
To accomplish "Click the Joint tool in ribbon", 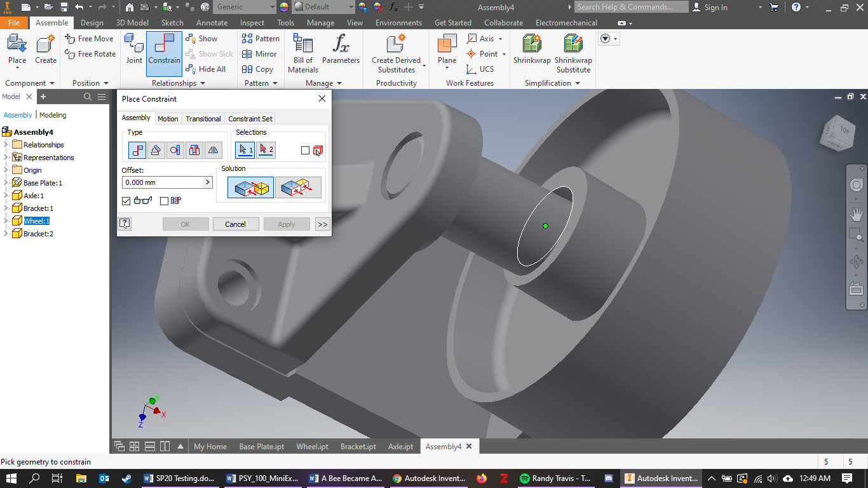I will tap(134, 49).
